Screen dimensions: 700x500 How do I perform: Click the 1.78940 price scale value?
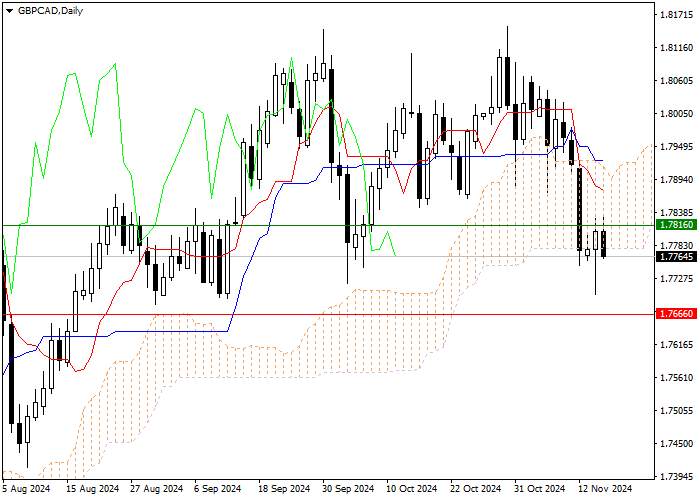[x=676, y=180]
